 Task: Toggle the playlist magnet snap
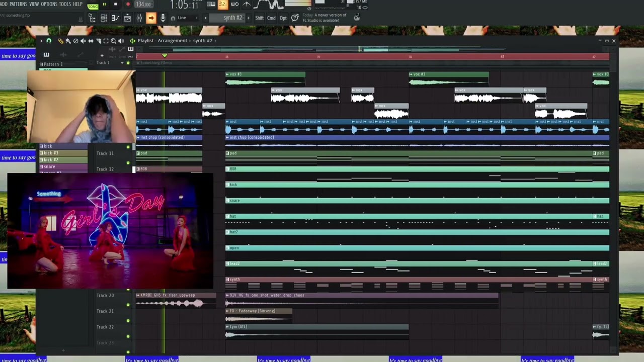[x=49, y=41]
